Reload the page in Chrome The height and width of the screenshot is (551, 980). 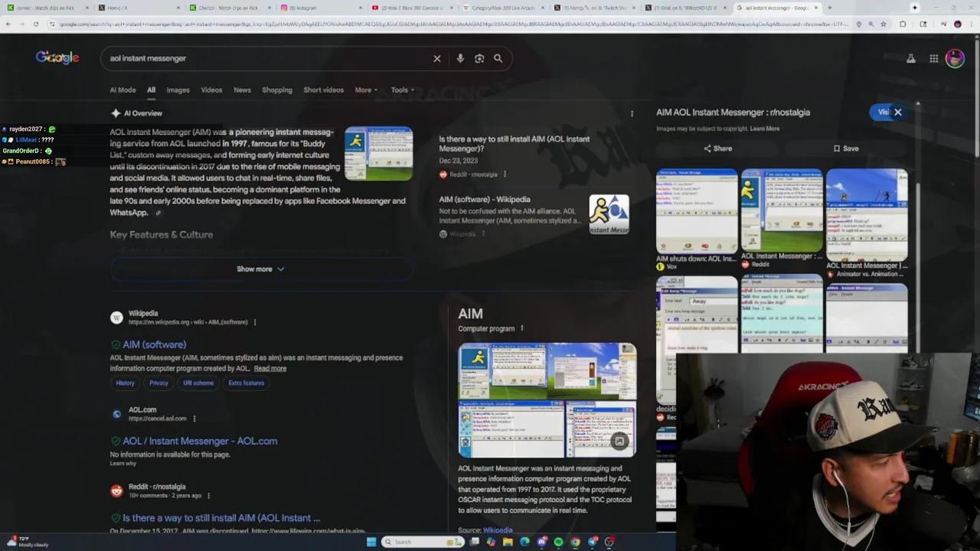coord(36,24)
